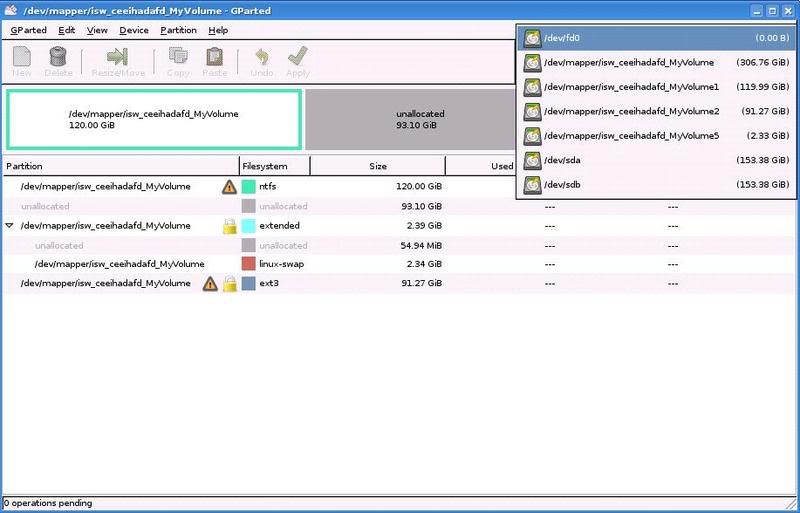Click disk icon beside MyVolume2 device
The width and height of the screenshot is (800, 513).
(x=532, y=111)
